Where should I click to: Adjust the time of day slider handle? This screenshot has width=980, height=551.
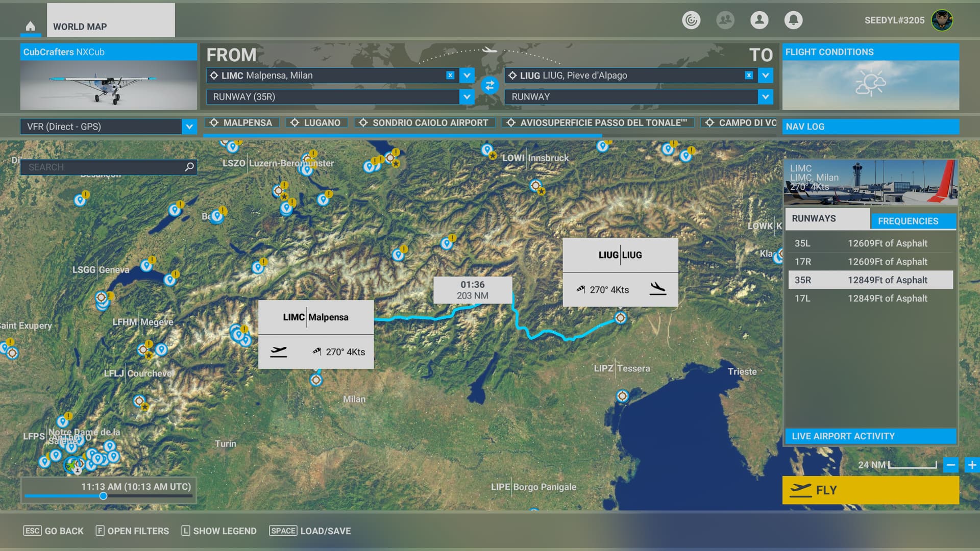point(103,496)
